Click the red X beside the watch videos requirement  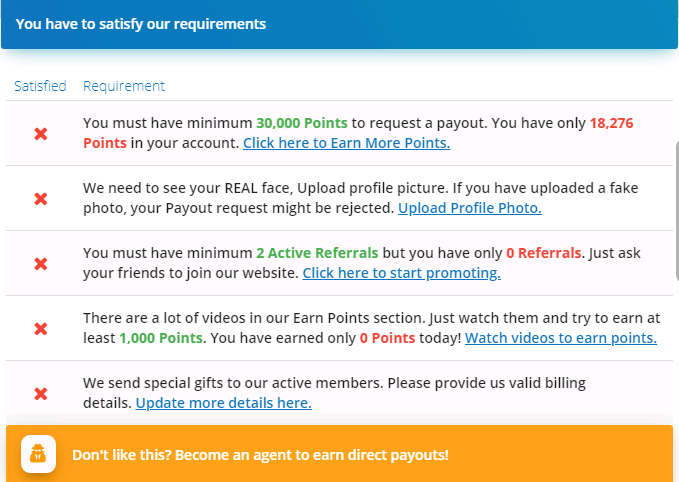pos(41,328)
